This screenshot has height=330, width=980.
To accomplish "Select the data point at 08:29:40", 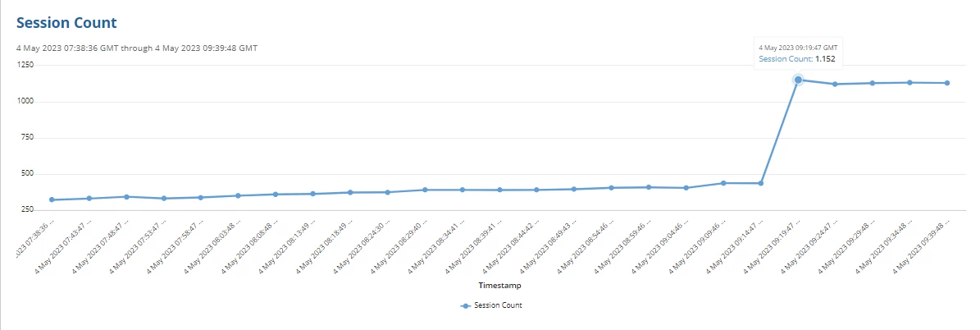I will point(425,190).
